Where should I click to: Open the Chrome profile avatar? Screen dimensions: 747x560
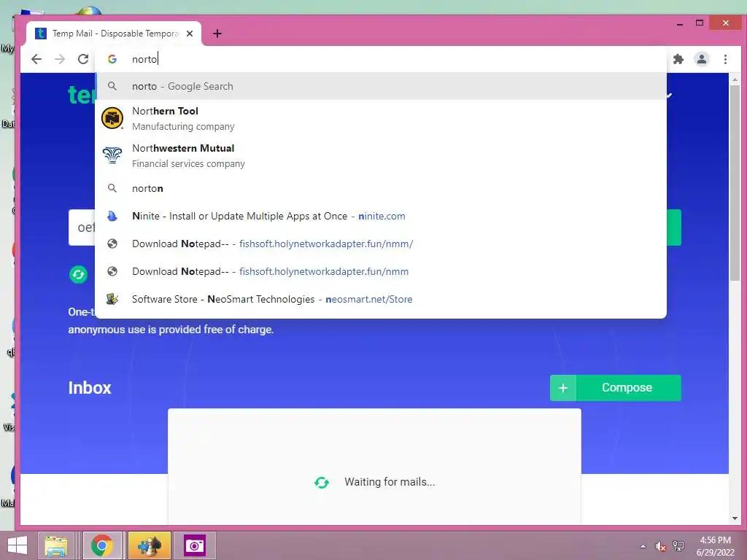(701, 59)
